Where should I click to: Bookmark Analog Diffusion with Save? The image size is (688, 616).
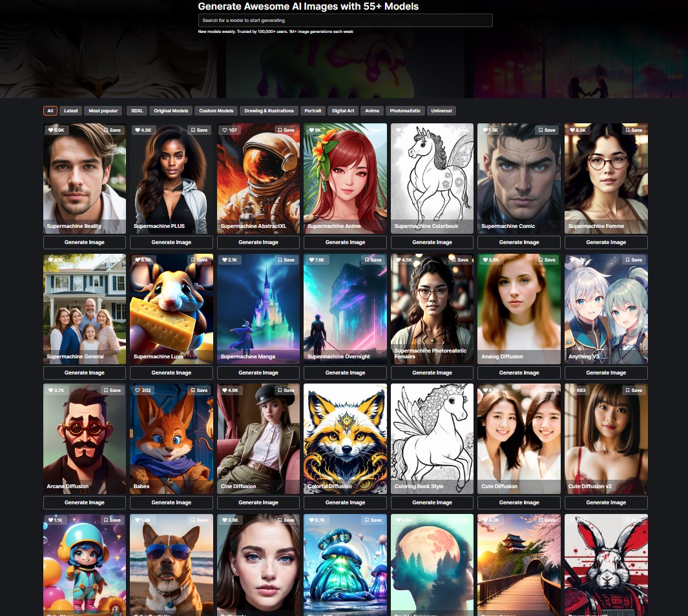click(x=547, y=260)
